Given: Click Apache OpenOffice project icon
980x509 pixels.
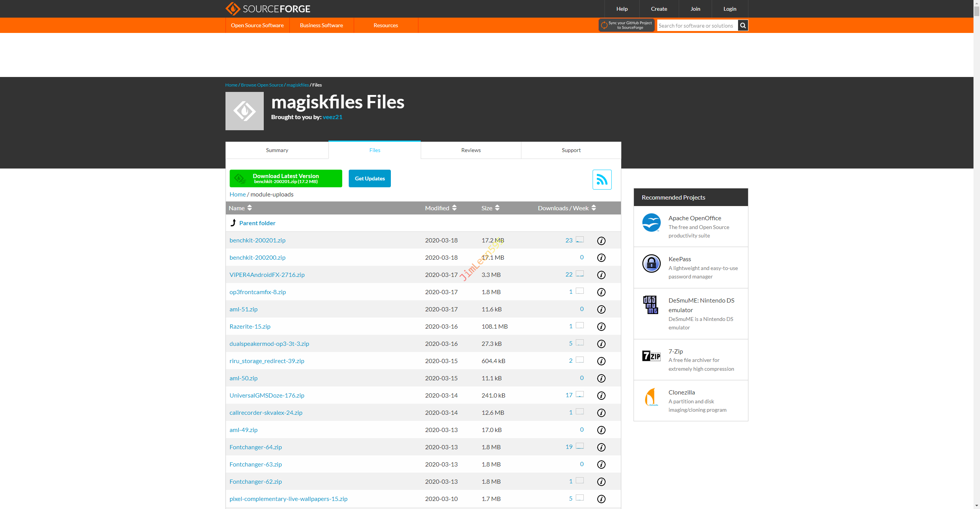Looking at the screenshot, I should [651, 223].
